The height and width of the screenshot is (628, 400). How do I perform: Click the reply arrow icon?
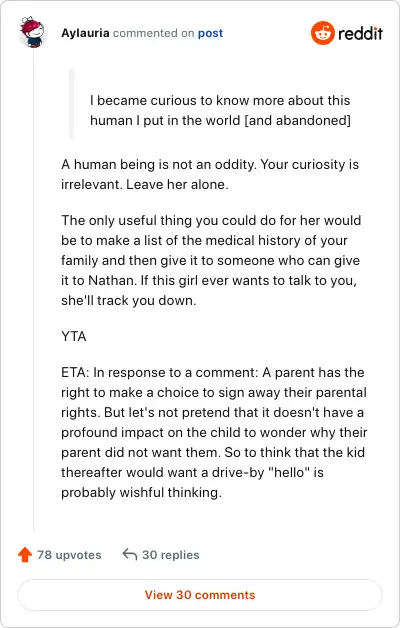point(129,554)
